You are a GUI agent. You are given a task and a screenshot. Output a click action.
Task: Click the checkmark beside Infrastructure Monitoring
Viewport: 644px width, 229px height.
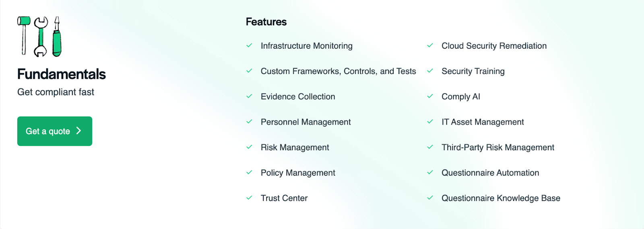tap(249, 46)
